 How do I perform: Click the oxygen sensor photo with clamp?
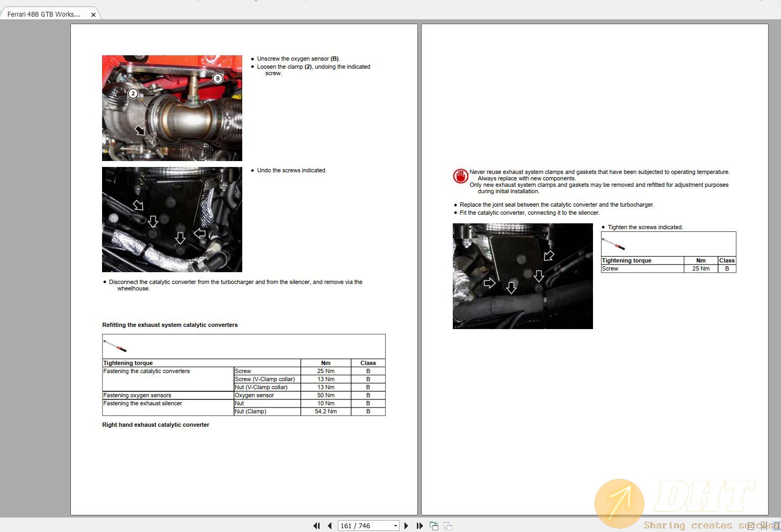tap(172, 108)
